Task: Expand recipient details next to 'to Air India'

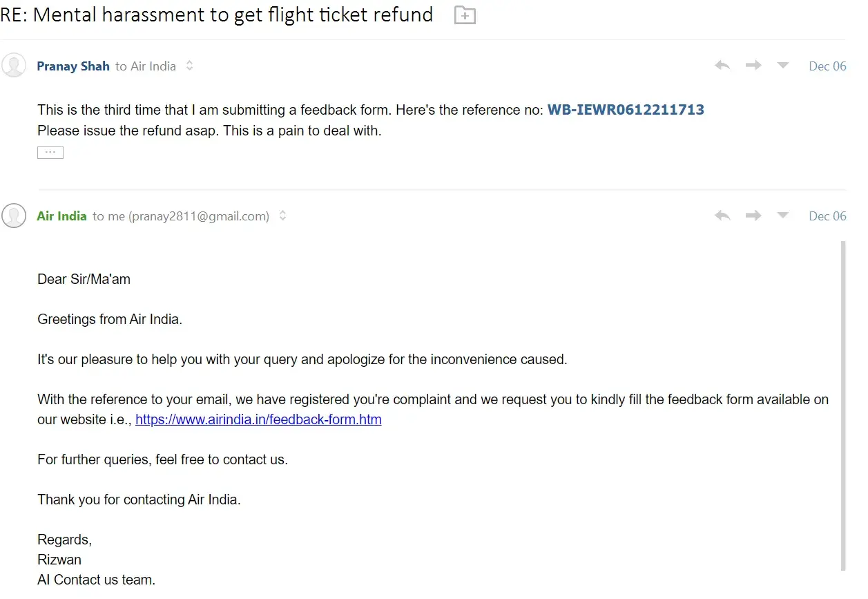Action: (189, 66)
